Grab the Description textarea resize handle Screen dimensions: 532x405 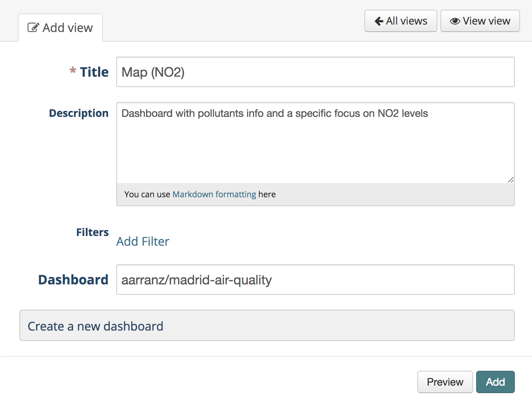pos(511,179)
